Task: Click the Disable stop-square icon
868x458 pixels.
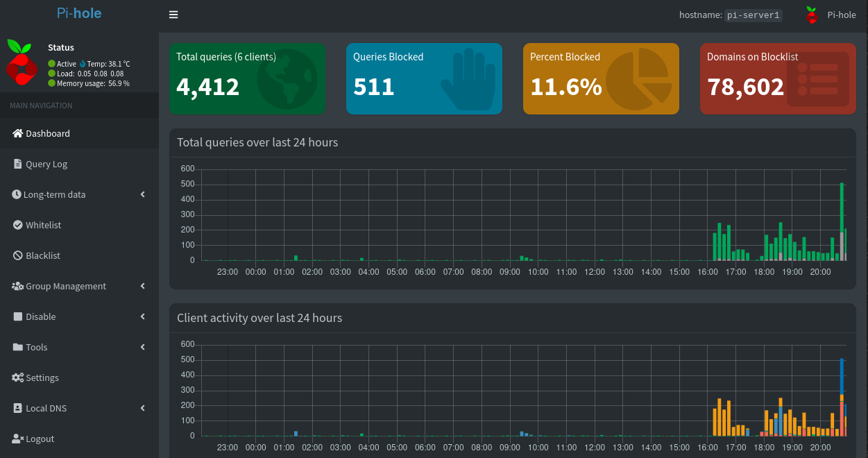Action: tap(19, 316)
